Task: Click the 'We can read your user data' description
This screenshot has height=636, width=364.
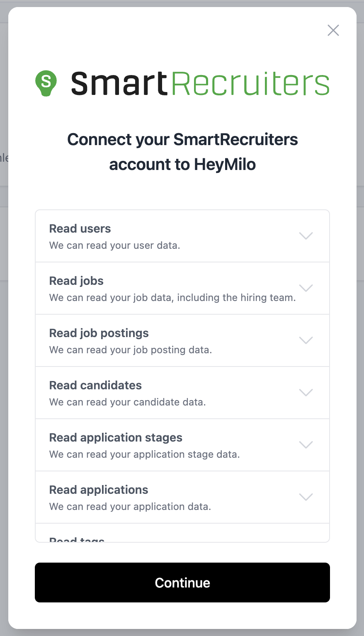Action: coord(115,245)
